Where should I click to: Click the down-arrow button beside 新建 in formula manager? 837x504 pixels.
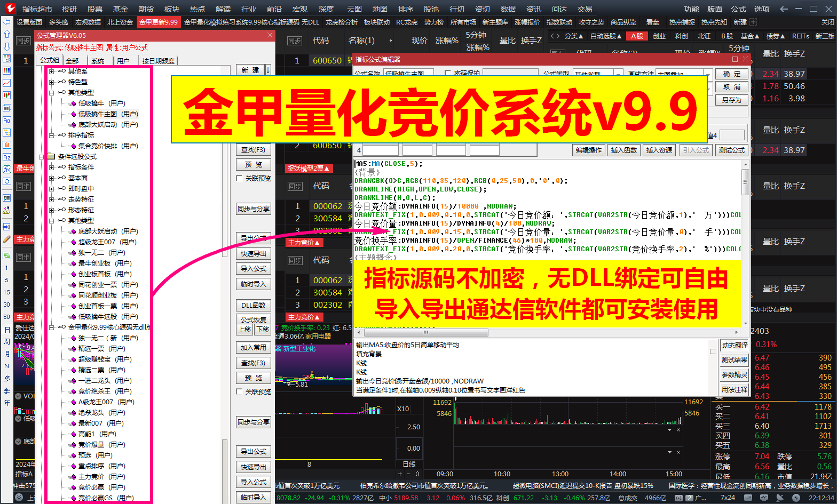(268, 70)
